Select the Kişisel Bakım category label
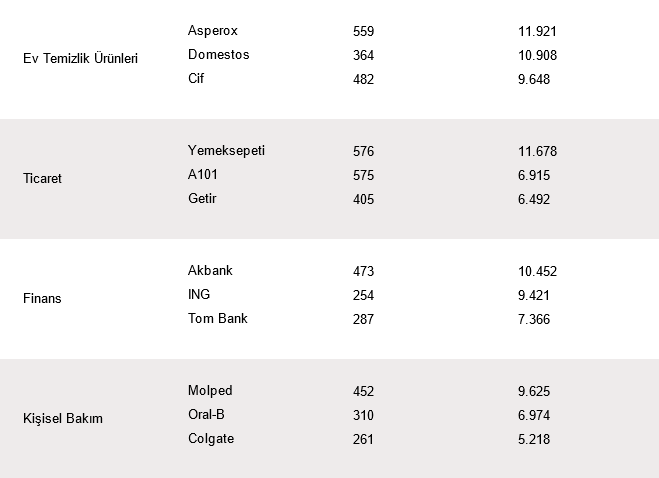 coord(63,419)
